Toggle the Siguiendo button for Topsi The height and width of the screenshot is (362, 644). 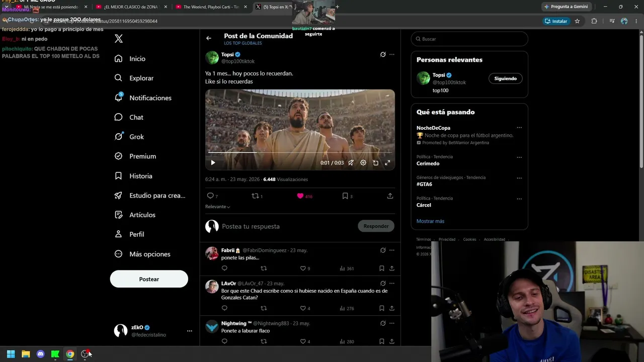click(506, 78)
